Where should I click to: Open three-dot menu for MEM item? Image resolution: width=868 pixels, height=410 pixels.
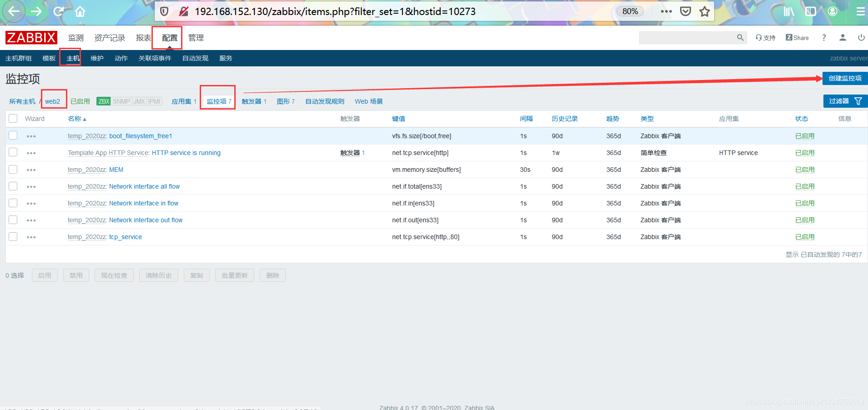click(31, 170)
